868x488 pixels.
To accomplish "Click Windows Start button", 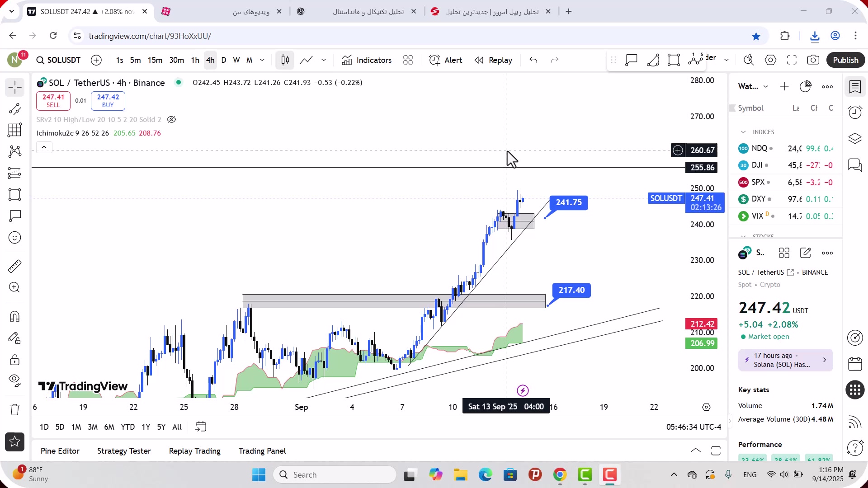I will tap(259, 475).
